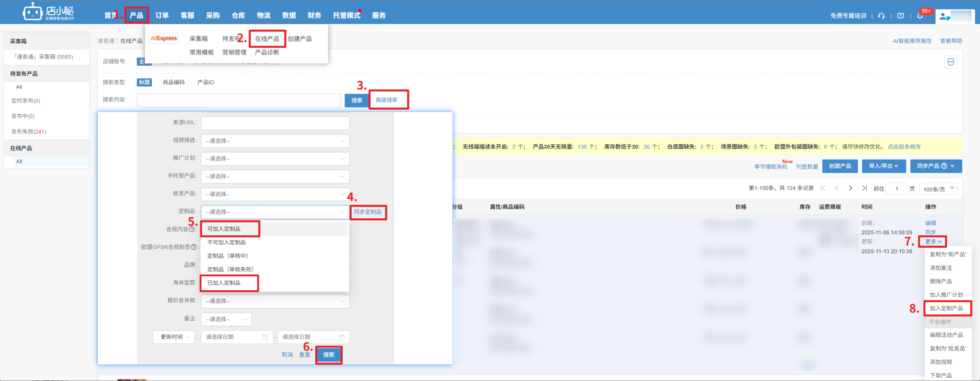Go to next page arrow

(x=850, y=188)
